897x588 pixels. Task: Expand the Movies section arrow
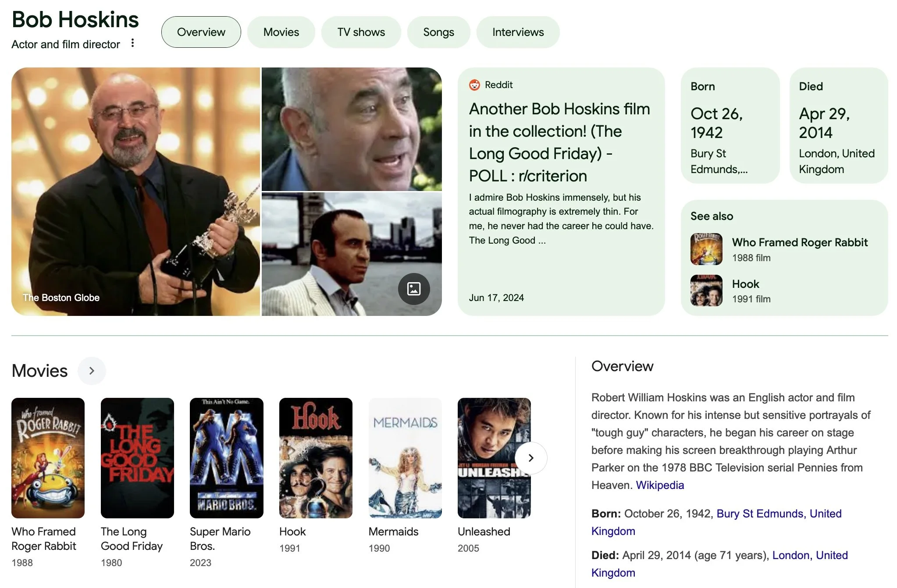(92, 371)
